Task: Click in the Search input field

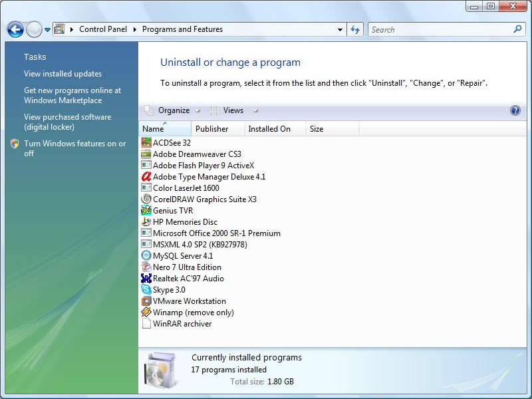Action: [x=441, y=29]
